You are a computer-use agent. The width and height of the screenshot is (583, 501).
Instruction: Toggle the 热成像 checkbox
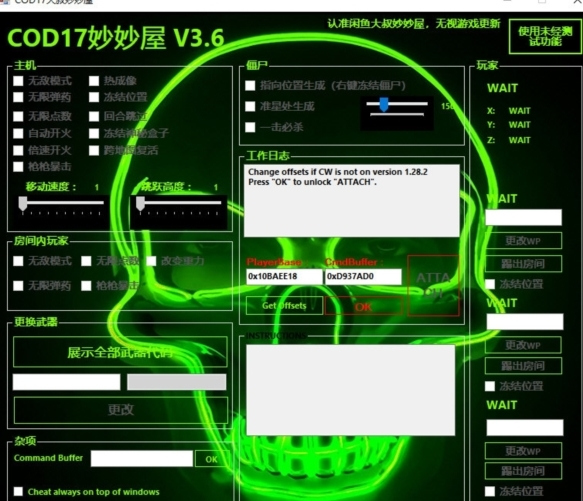pyautogui.click(x=94, y=81)
